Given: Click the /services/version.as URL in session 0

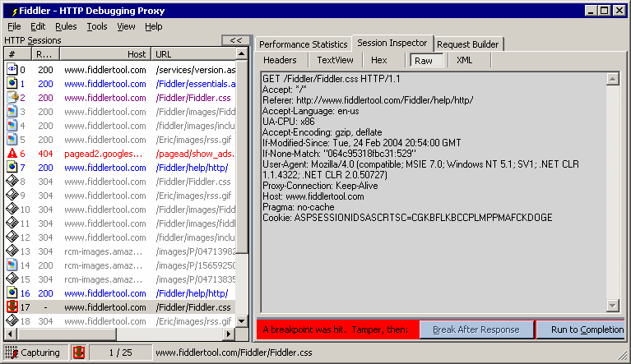Looking at the screenshot, I should click(196, 70).
